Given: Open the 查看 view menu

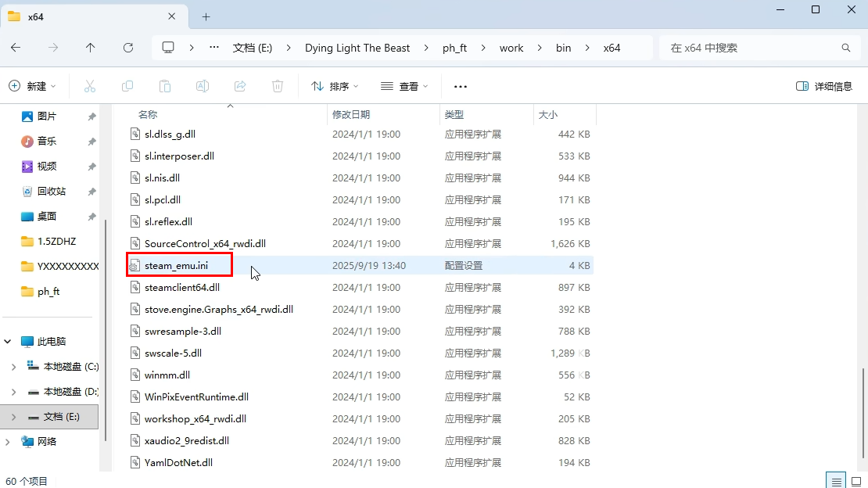Looking at the screenshot, I should [404, 86].
